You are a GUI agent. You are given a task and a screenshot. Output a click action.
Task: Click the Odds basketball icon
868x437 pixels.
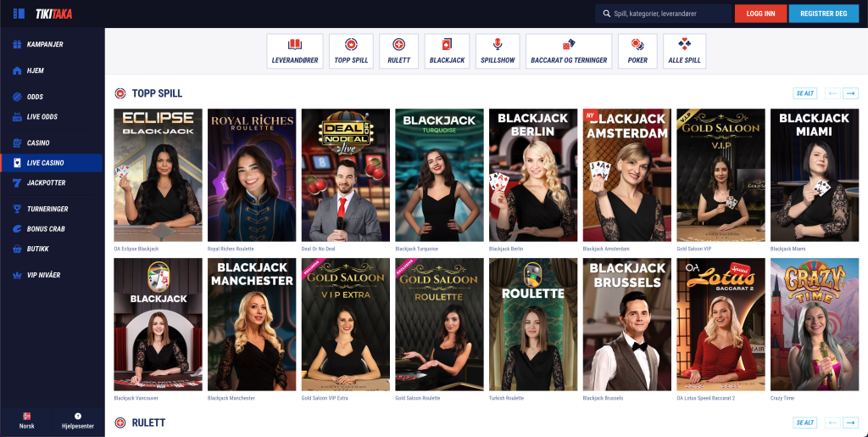(17, 97)
